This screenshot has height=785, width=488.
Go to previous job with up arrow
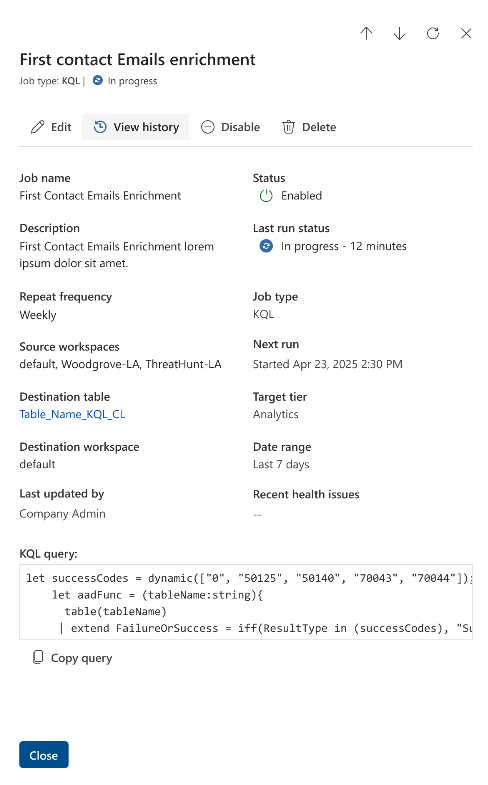click(x=366, y=34)
